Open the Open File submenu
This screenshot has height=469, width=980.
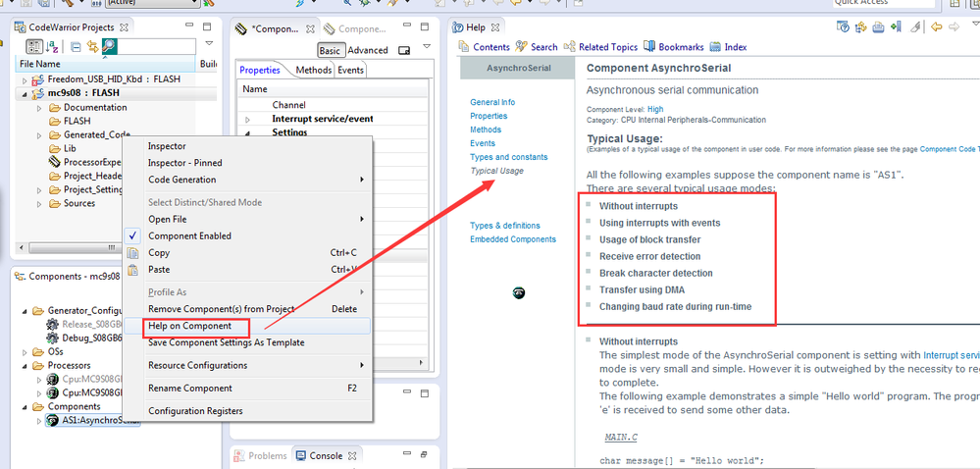tap(247, 219)
